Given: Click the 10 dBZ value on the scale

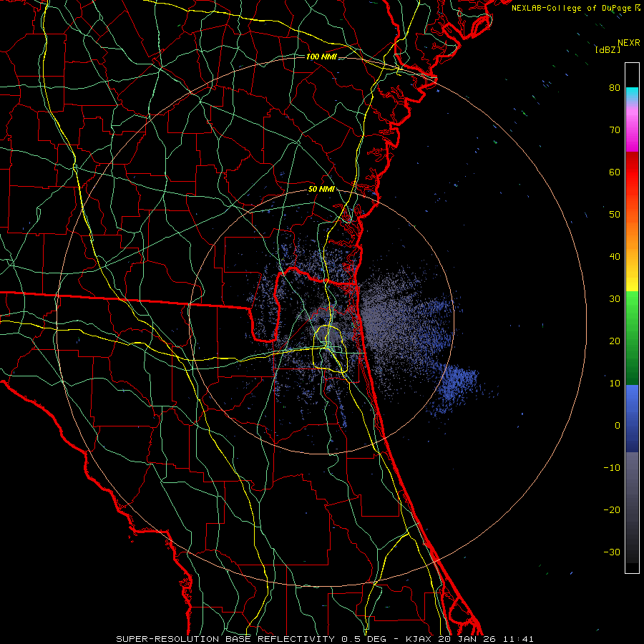Looking at the screenshot, I should click(x=615, y=384).
